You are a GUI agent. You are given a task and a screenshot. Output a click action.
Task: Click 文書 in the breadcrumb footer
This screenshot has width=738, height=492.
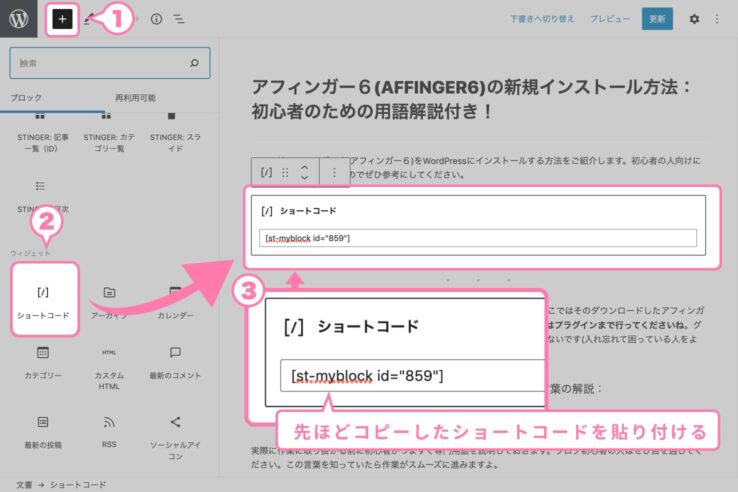click(24, 484)
